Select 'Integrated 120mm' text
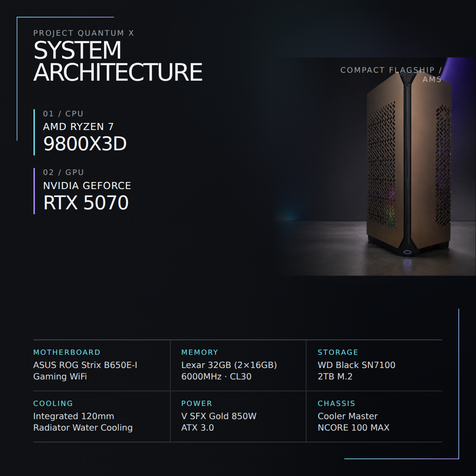 point(74,416)
